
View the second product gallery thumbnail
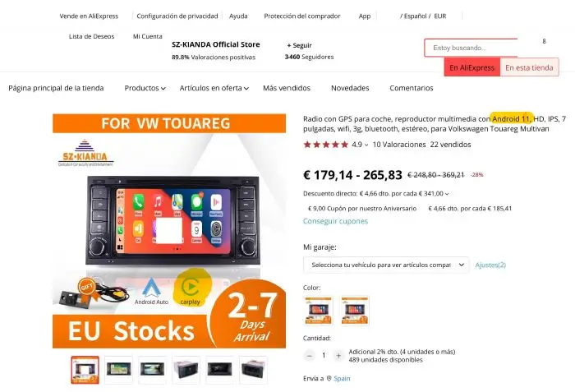pyautogui.click(x=118, y=370)
